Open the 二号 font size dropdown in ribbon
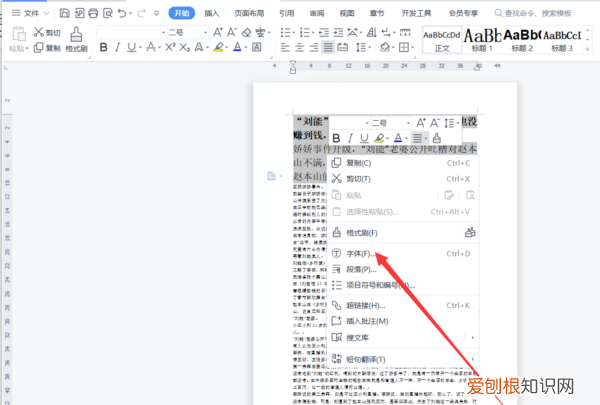This screenshot has height=405, width=600. click(205, 33)
